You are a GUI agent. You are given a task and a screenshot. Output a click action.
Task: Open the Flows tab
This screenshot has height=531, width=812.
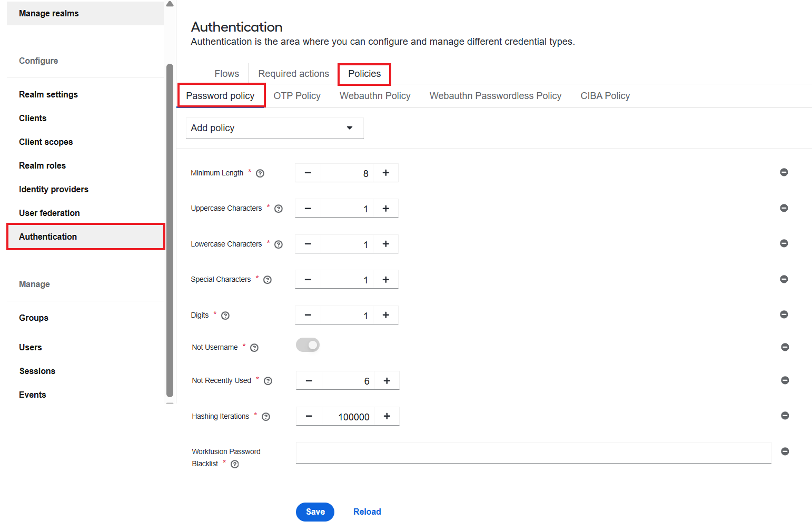[x=227, y=74]
